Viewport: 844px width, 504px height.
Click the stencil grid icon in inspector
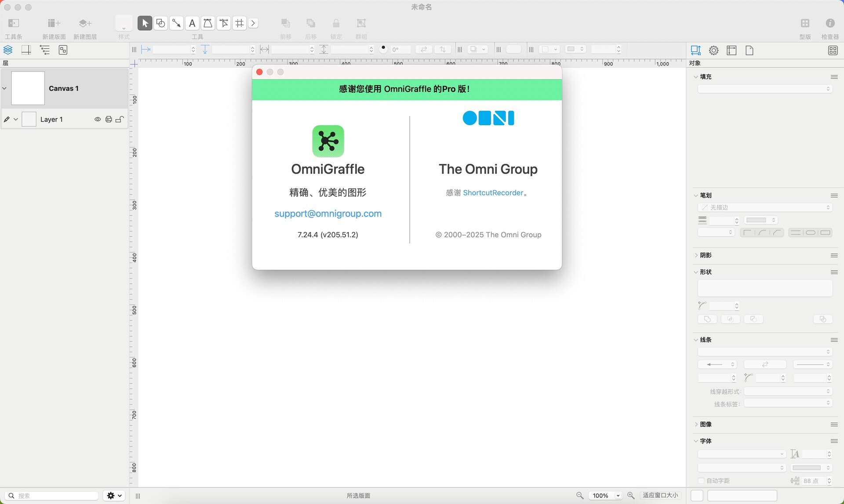pos(833,51)
